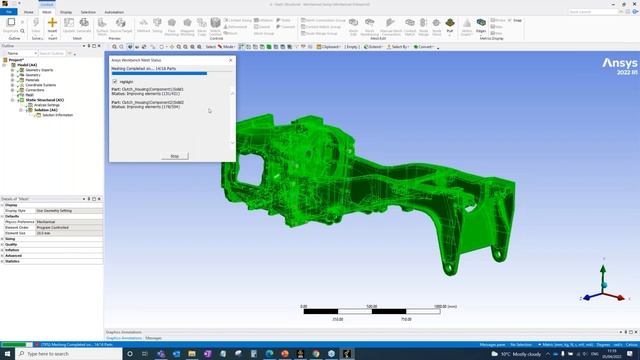Click the Element Size value field

tap(69, 233)
